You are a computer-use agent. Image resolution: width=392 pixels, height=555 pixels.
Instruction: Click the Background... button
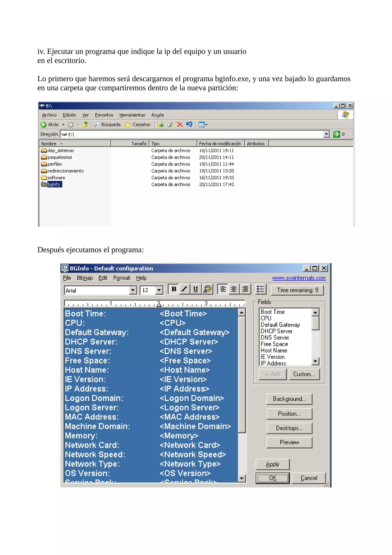[289, 399]
